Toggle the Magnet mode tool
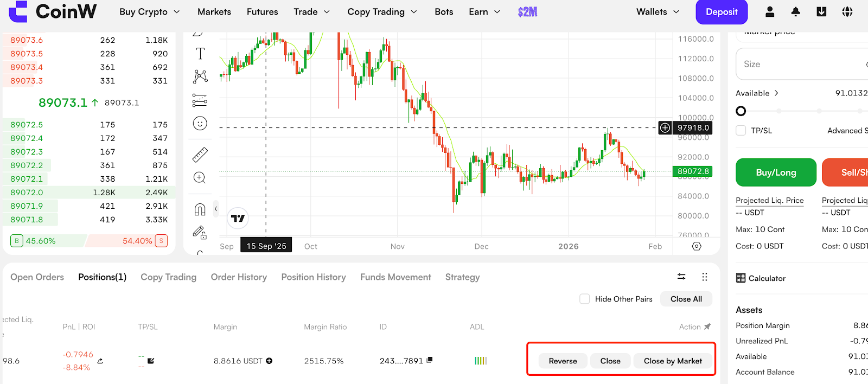Viewport: 868px width, 384px height. (200, 209)
